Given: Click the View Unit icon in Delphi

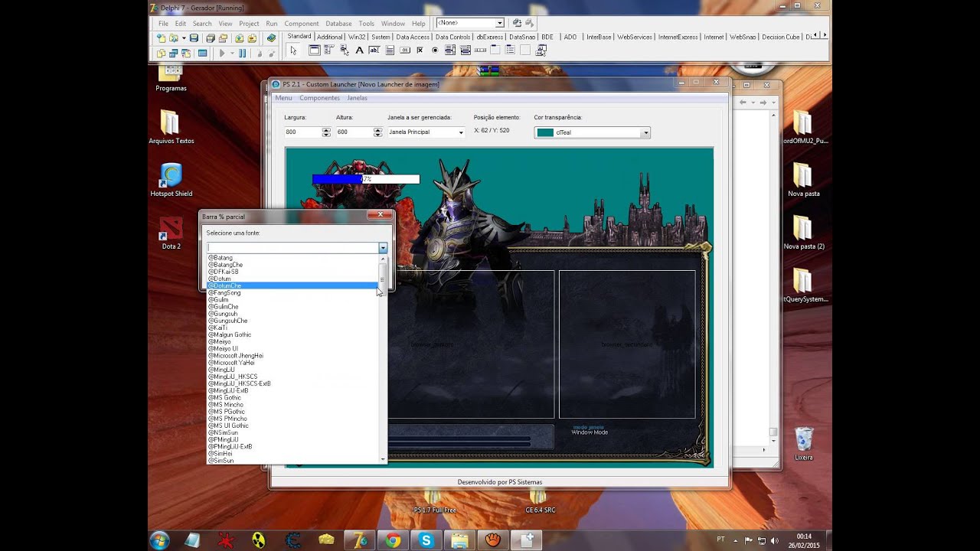Looking at the screenshot, I should 161,53.
